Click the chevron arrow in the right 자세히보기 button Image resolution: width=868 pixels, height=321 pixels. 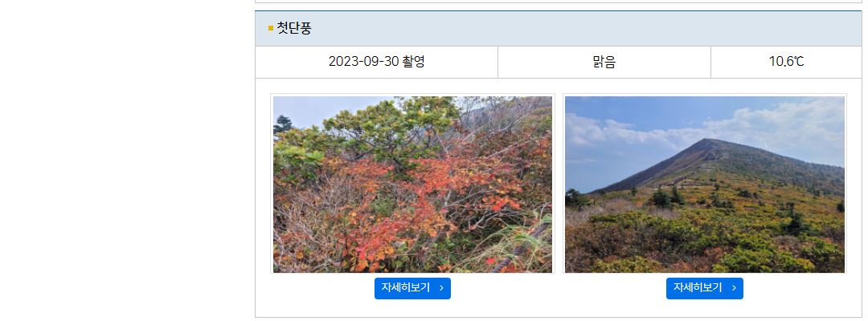coord(734,288)
